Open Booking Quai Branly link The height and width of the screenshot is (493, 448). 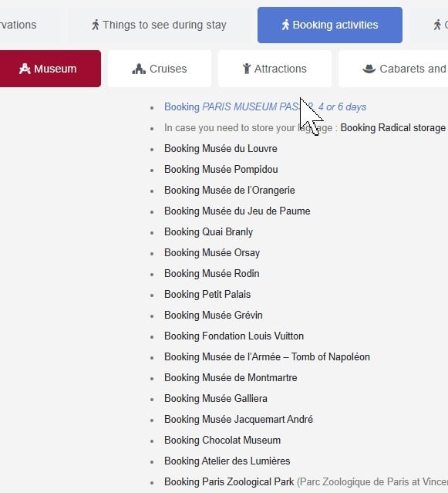(x=208, y=232)
